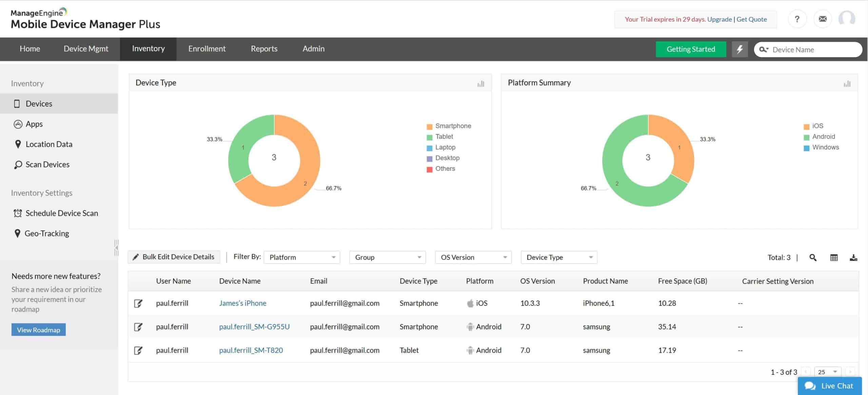868x395 pixels.
Task: Go to the Enrollment tab
Action: tap(207, 49)
